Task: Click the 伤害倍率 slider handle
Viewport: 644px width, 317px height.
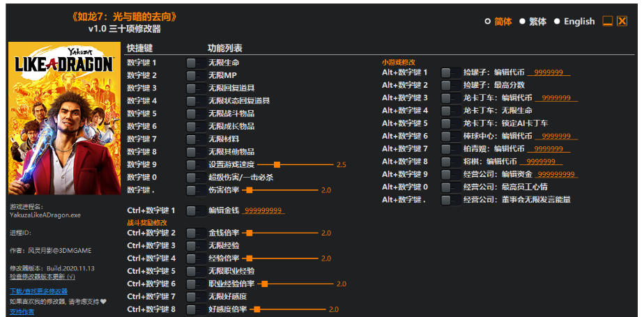Action: click(x=250, y=190)
